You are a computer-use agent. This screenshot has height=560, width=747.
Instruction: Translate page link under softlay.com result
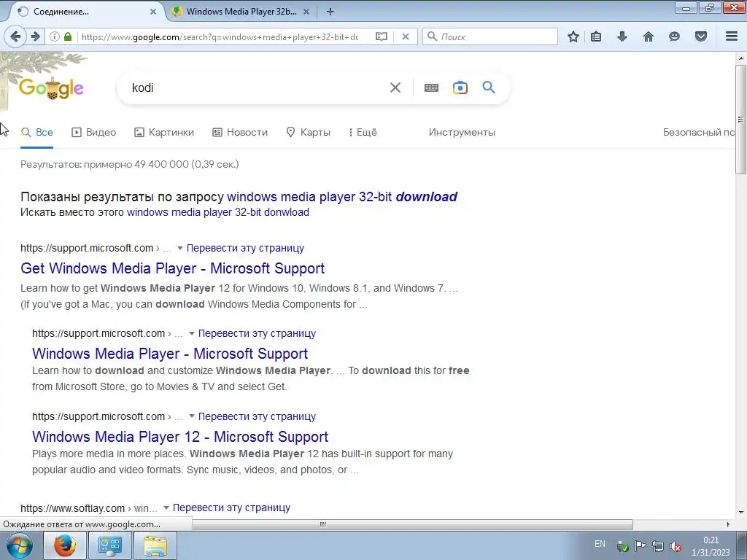pos(231,507)
